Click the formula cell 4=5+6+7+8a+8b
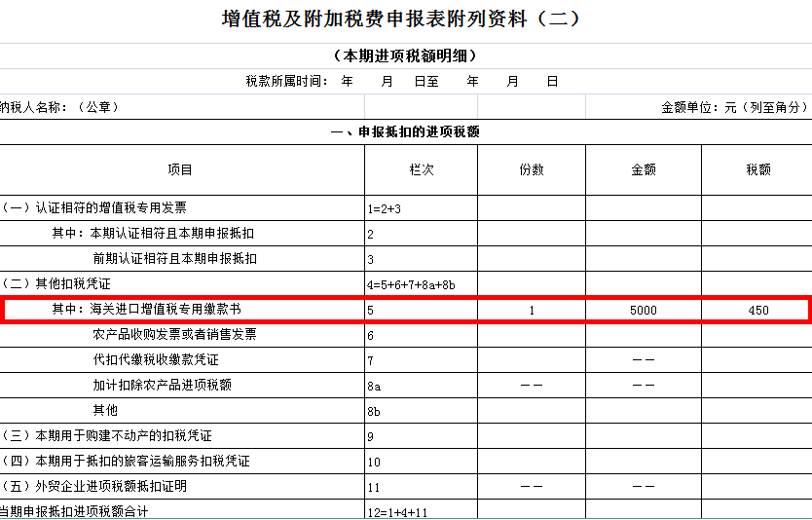This screenshot has width=812, height=520. point(421,284)
